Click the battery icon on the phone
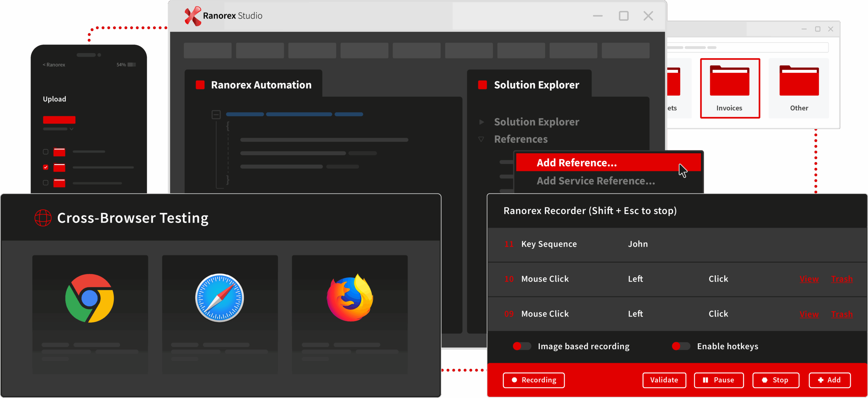The image size is (868, 398). [132, 64]
